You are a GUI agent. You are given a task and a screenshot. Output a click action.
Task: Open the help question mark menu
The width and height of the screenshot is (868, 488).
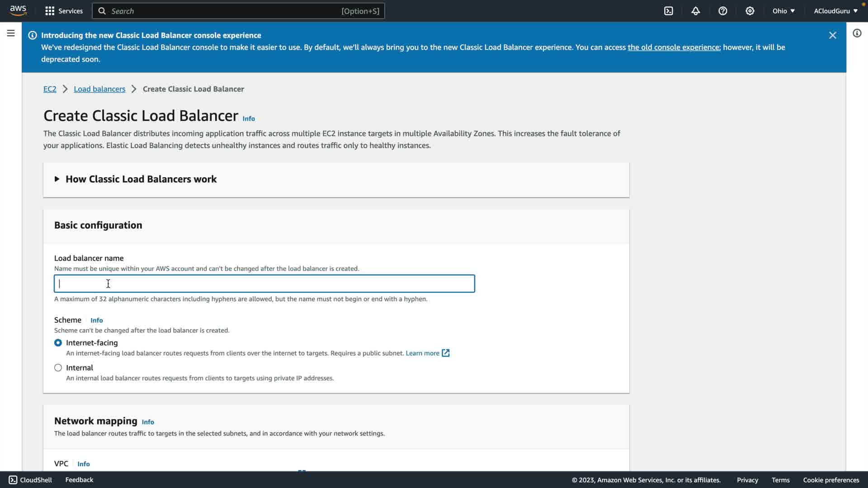[723, 11]
